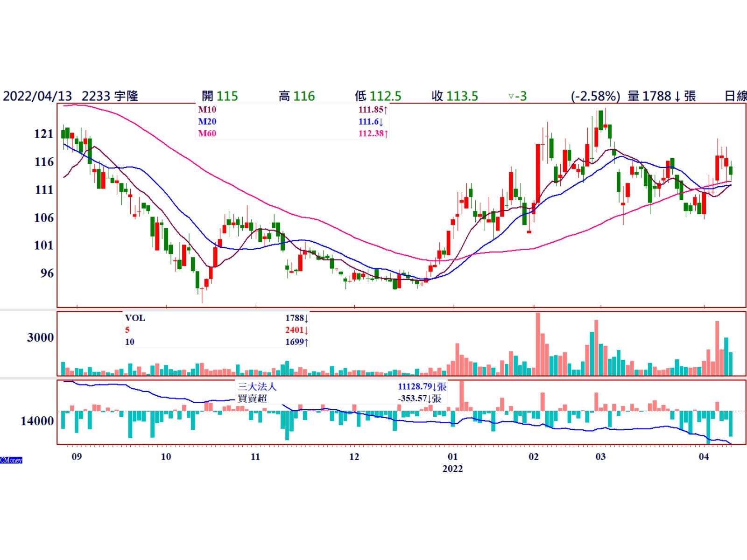Select the M20 moving average legend

coord(207,121)
